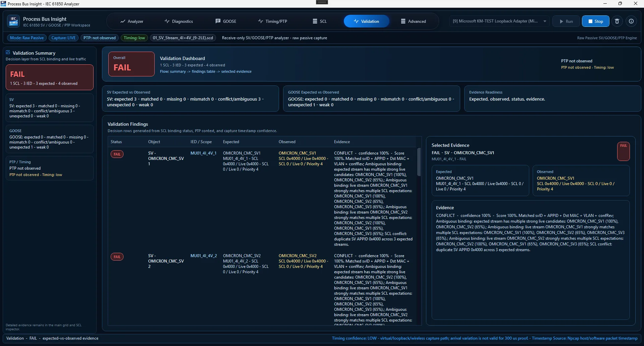Click the dashboard PTP not observed label
Screen dimensions: 644x346
577,61
